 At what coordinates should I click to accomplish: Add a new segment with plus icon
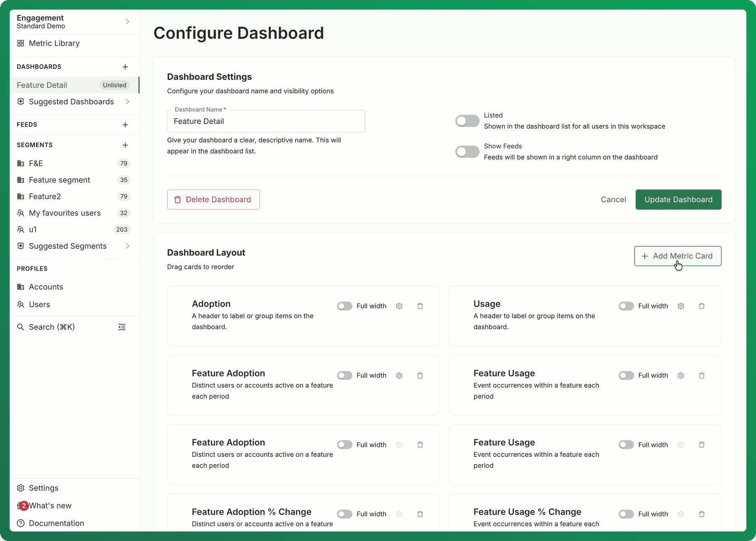tap(125, 145)
